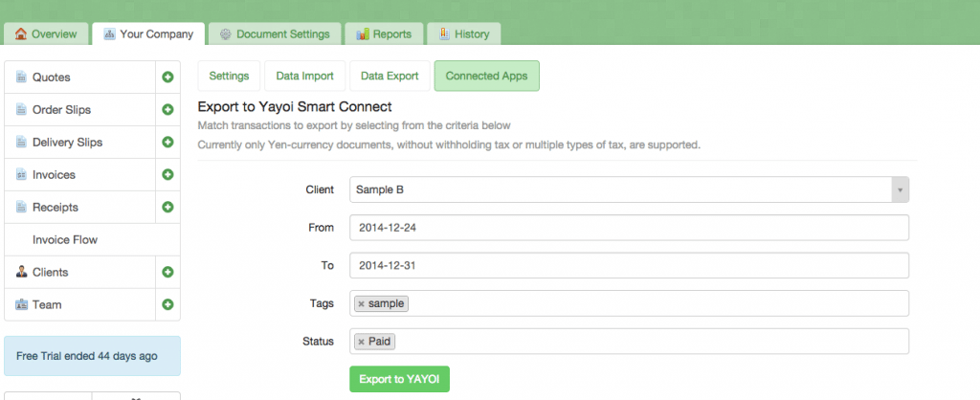
Task: Click the Free Trial ended notice
Action: (92, 356)
